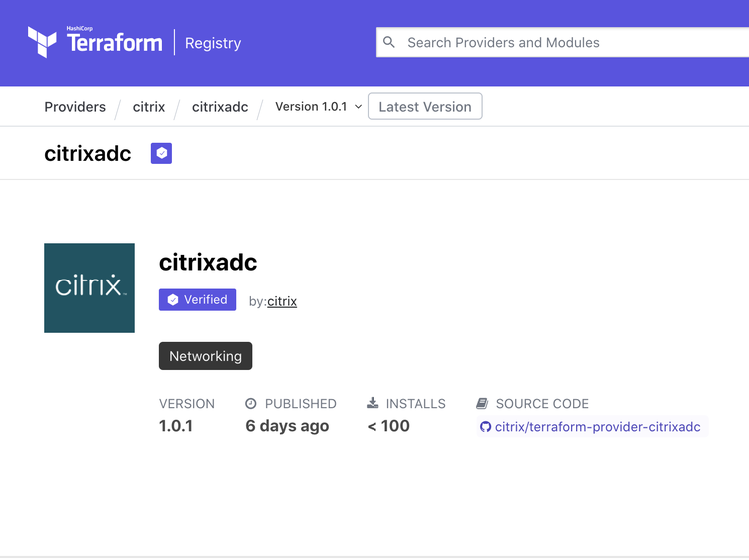Select the '< 100' installs value

point(388,426)
